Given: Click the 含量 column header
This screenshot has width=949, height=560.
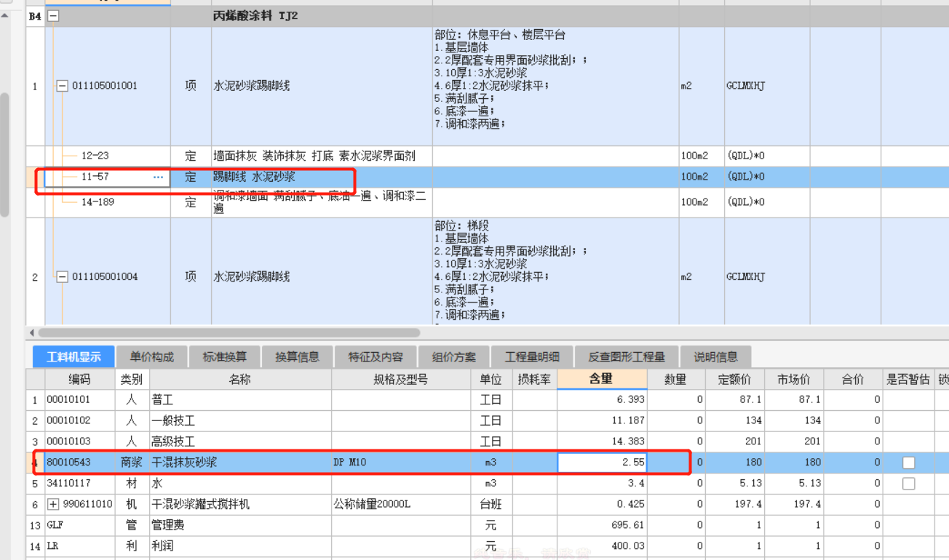Looking at the screenshot, I should tap(603, 379).
